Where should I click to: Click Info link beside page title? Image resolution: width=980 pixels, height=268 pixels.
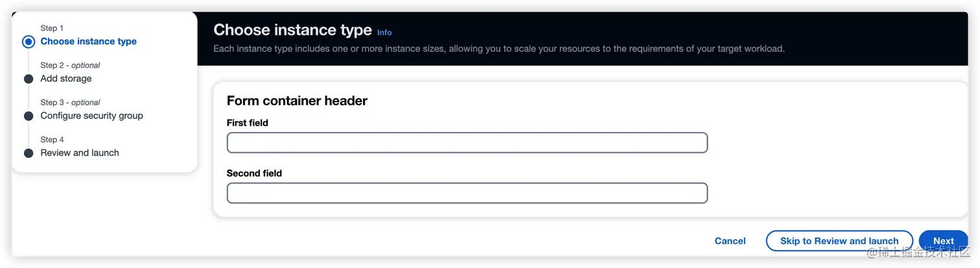pos(384,32)
